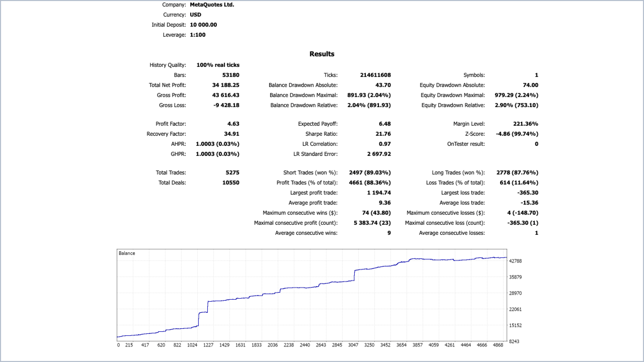Click the chart axis value "35879"

point(516,277)
